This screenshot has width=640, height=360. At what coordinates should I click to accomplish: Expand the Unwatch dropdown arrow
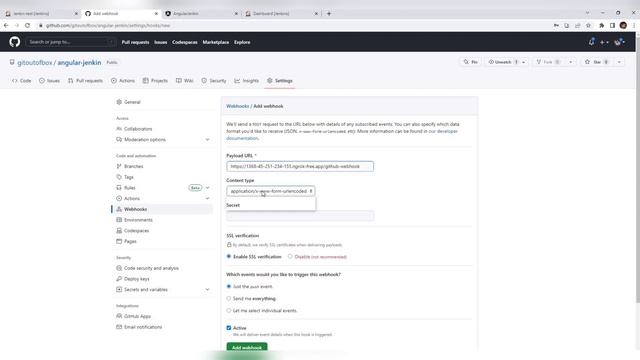pos(524,62)
